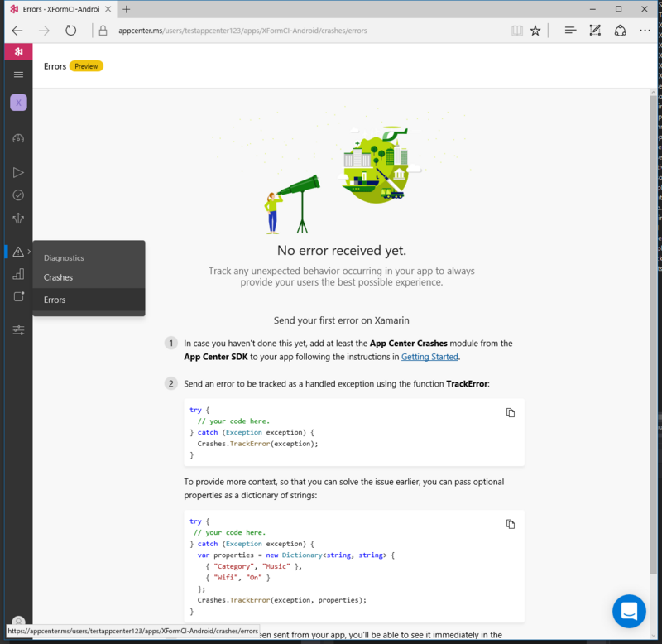Open a new browser tab
Screen dimensions: 662x644
pos(127,9)
